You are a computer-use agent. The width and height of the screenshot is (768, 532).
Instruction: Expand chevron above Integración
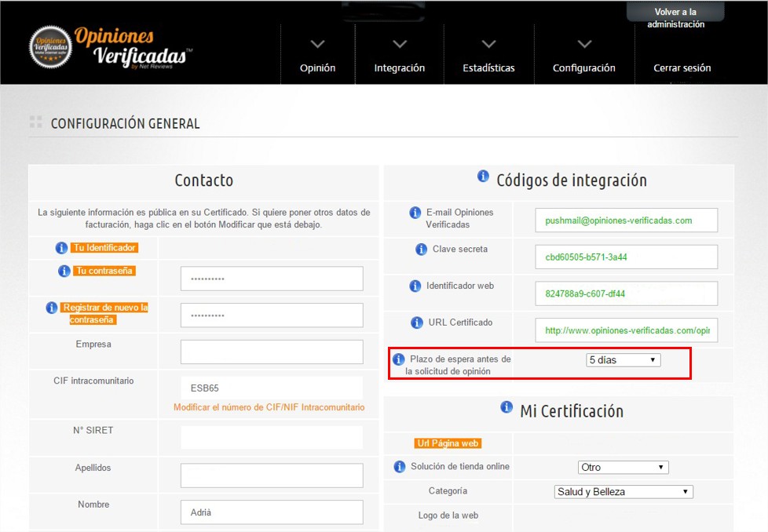(x=400, y=44)
